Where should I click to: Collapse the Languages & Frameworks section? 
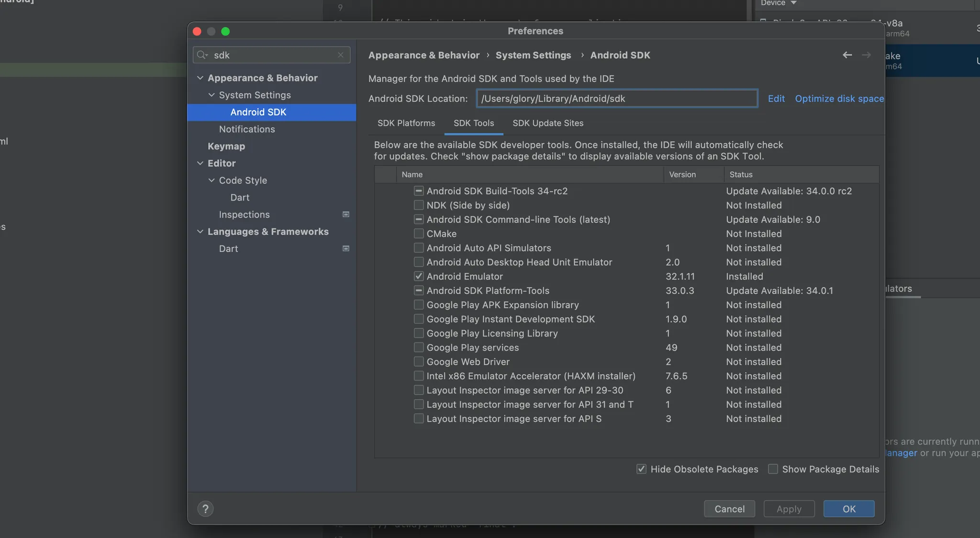click(x=200, y=232)
